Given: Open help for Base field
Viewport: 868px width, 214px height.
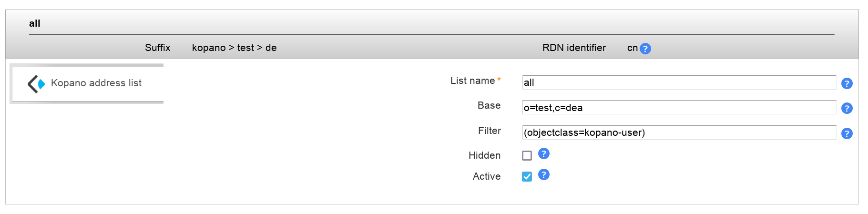Looking at the screenshot, I should click(847, 108).
